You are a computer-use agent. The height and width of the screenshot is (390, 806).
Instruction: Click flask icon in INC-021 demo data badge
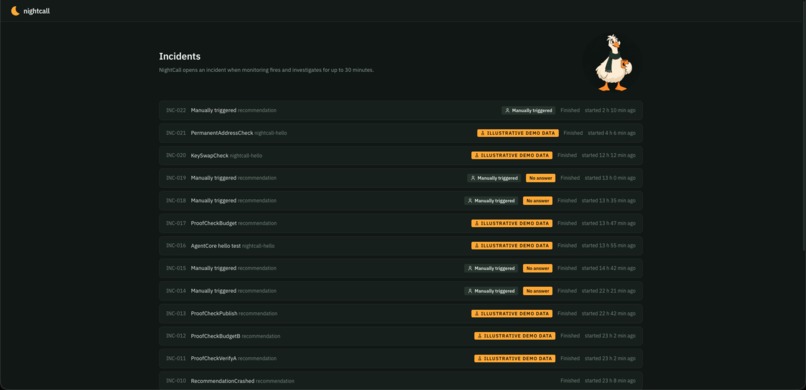483,133
